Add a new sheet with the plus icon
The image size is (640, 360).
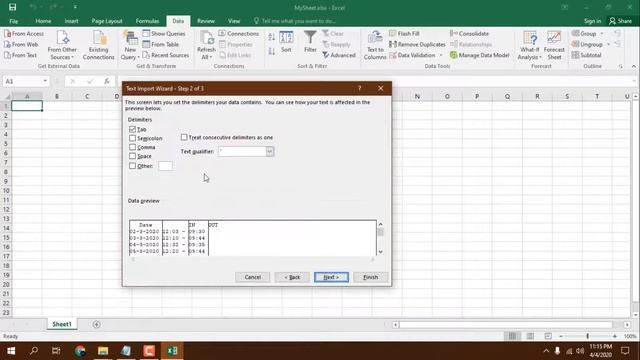pos(96,324)
